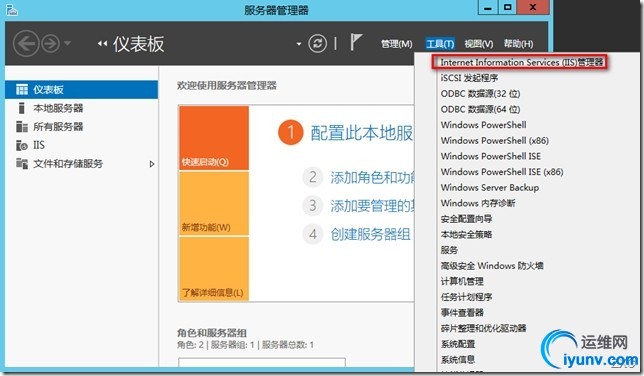Image resolution: width=644 pixels, height=376 pixels.
Task: Maximize the Server Manager window
Action: coord(508,8)
